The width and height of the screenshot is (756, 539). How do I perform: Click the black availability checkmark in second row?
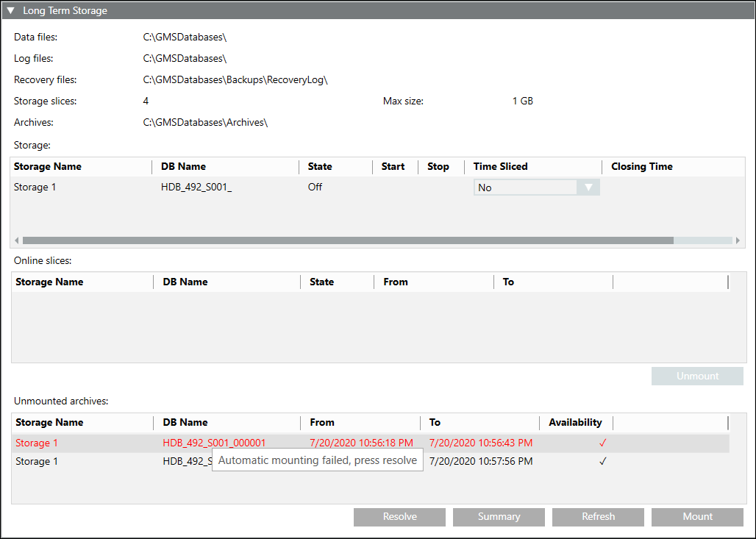pos(602,462)
